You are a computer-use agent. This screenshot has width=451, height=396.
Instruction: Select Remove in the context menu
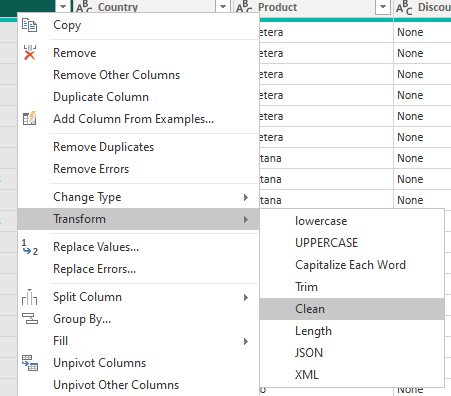click(138, 53)
